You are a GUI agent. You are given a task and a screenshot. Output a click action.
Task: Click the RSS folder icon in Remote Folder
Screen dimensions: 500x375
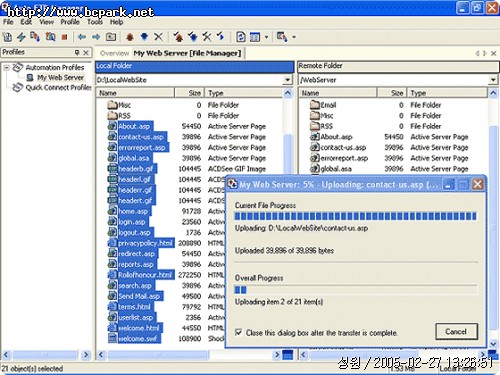[315, 126]
